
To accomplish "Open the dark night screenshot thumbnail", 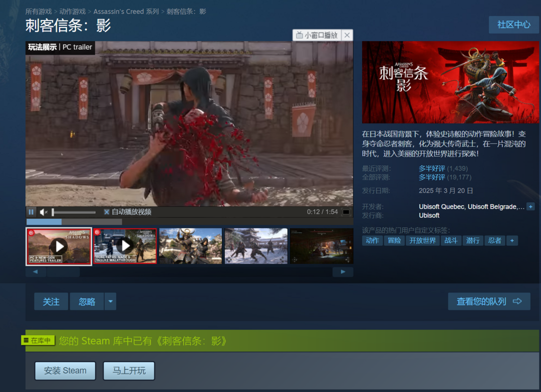I will [322, 246].
